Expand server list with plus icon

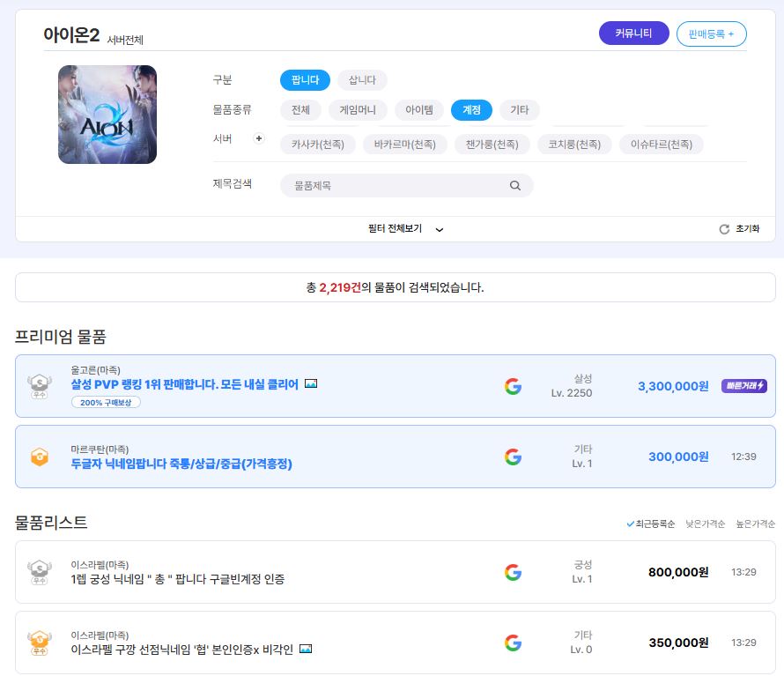[258, 138]
